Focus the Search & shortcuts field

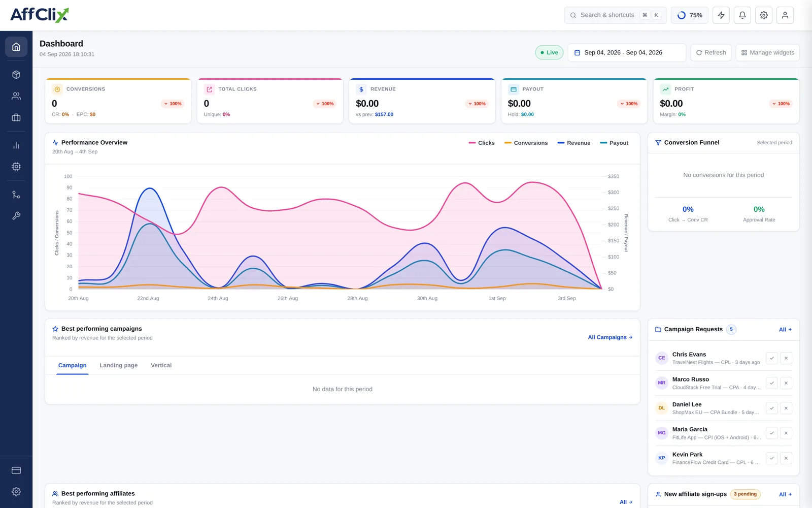616,15
